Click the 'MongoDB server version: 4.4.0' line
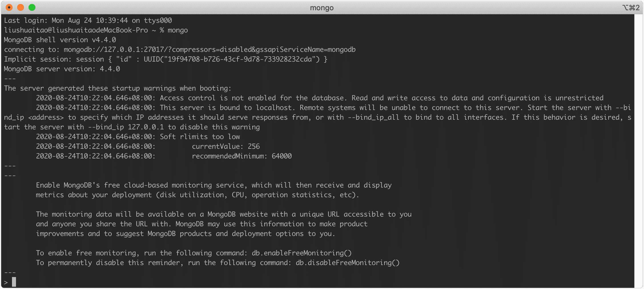This screenshot has width=644, height=289. click(x=62, y=69)
